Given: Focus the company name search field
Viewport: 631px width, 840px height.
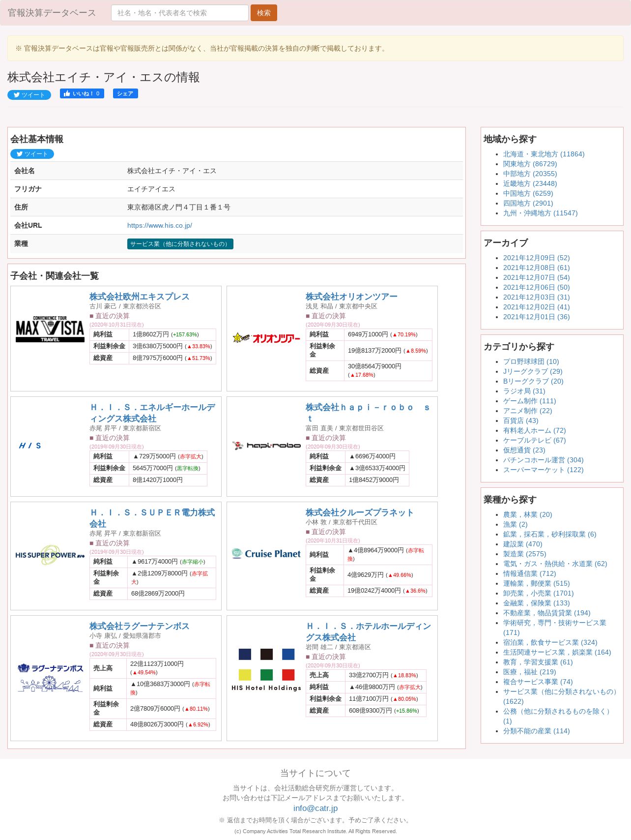Looking at the screenshot, I should tap(180, 13).
